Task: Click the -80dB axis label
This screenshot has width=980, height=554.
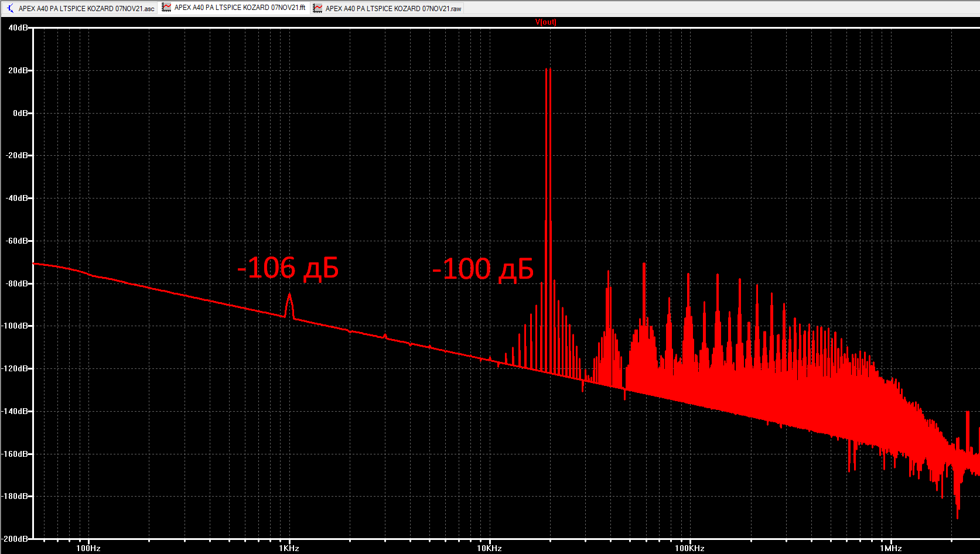Action: [16, 283]
